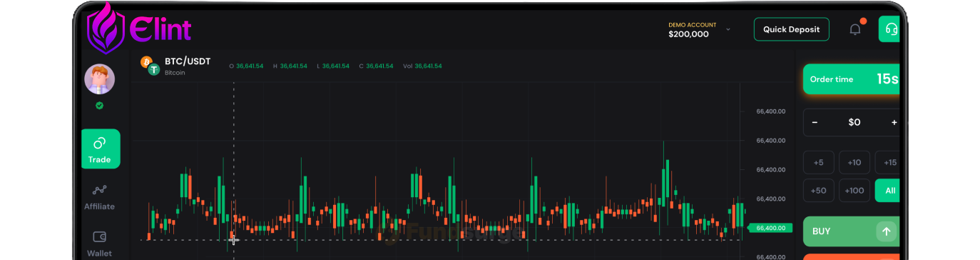
Task: Click the Quick Deposit button
Action: (x=792, y=29)
